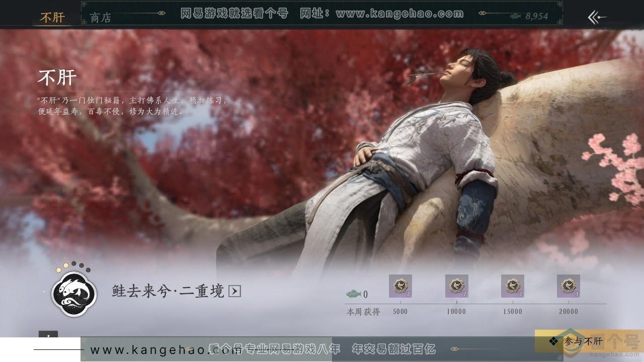Open the koi fish emblem badge
Screen dimensions: 644x362
pyautogui.click(x=74, y=295)
